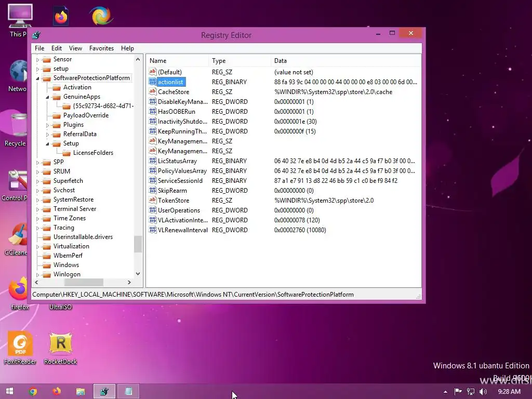Viewport: 532px width, 399px height.
Task: Click the TokenStore string icon
Action: pyautogui.click(x=153, y=200)
